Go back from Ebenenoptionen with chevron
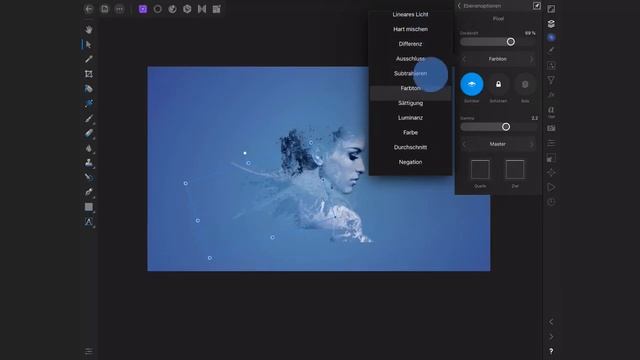The image size is (640, 360). [459, 6]
